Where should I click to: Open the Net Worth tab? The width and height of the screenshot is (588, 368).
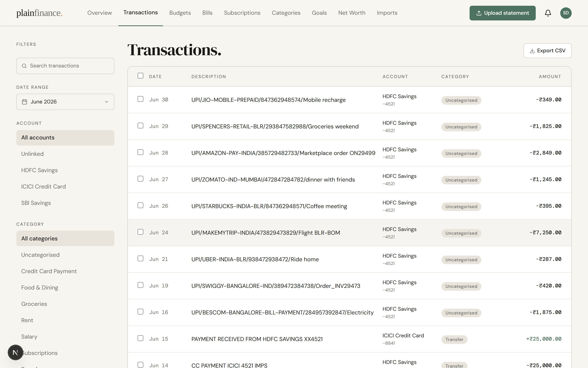coord(352,13)
